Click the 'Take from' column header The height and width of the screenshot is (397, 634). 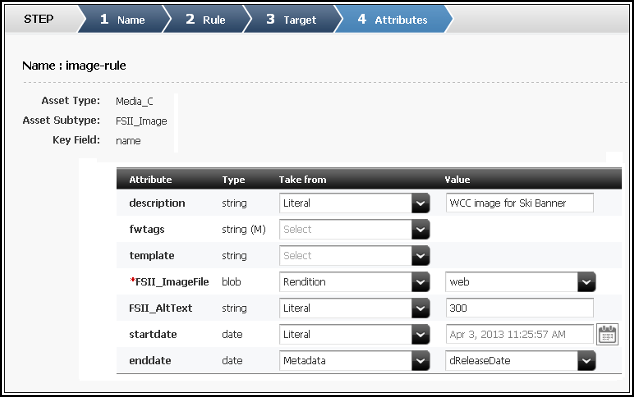[x=302, y=179]
